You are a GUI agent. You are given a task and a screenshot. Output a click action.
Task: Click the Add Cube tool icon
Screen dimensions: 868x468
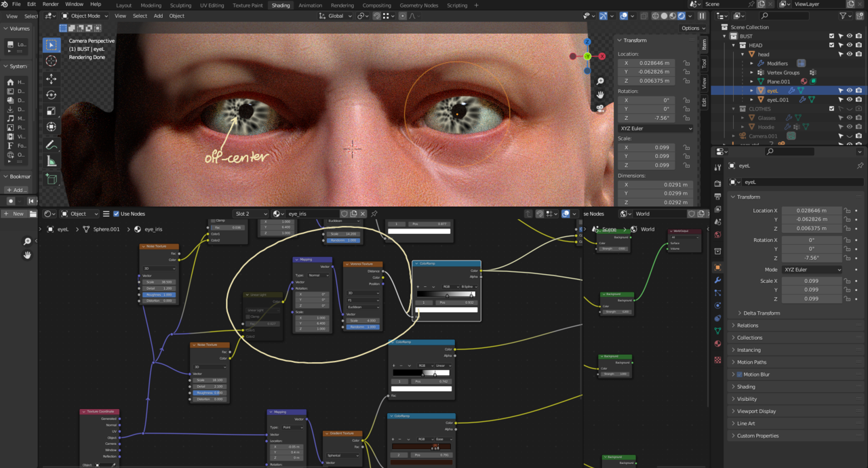(52, 179)
